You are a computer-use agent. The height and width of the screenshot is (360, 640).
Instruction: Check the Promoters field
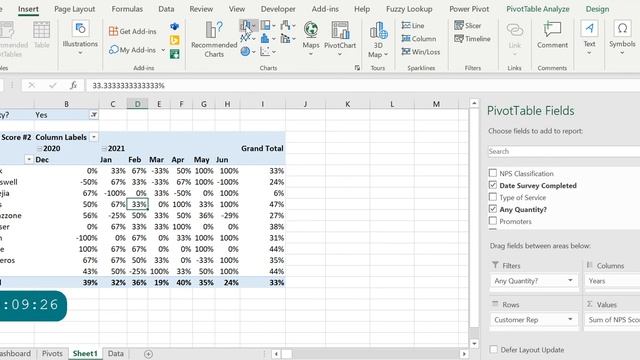(493, 221)
